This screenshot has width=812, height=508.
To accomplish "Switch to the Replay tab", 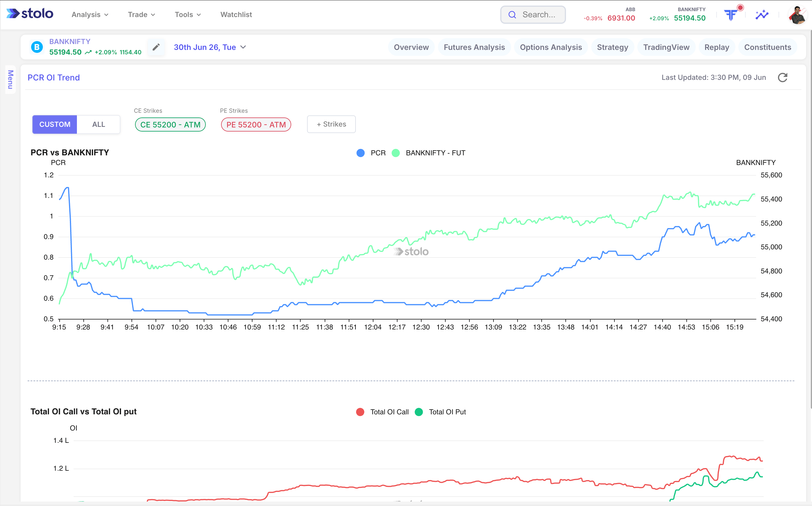I will pyautogui.click(x=717, y=47).
